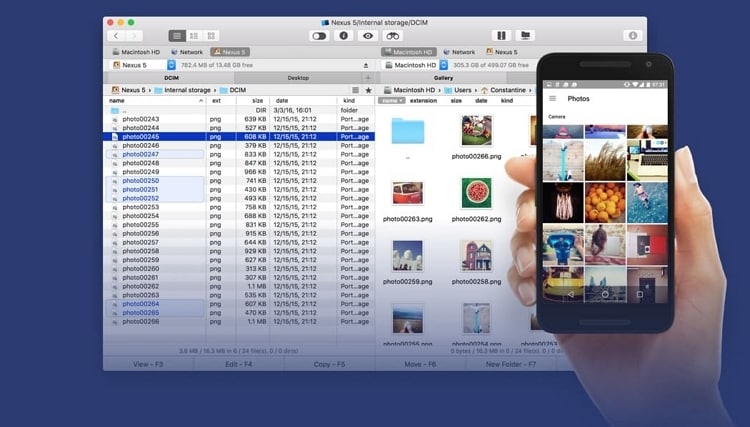Select file photo00250 in the list
Viewport: 750px width, 427px height.
pos(239,181)
